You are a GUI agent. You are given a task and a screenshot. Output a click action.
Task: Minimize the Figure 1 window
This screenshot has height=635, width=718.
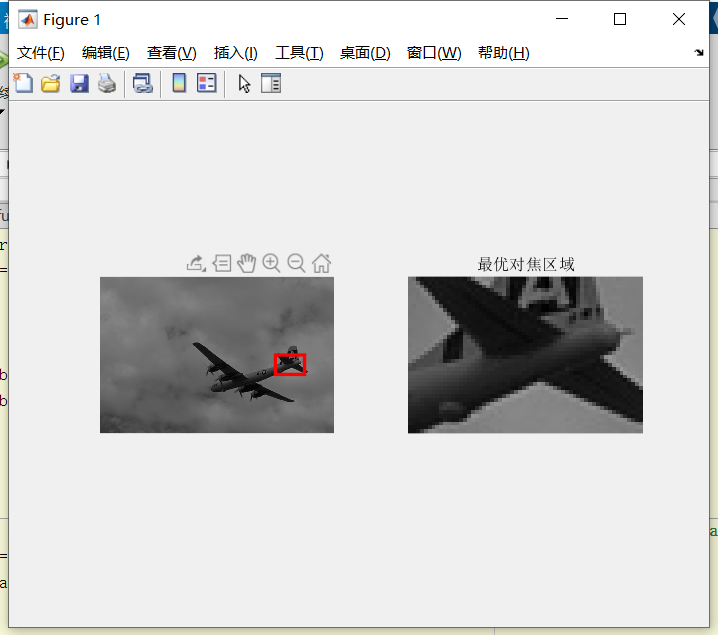tap(562, 19)
